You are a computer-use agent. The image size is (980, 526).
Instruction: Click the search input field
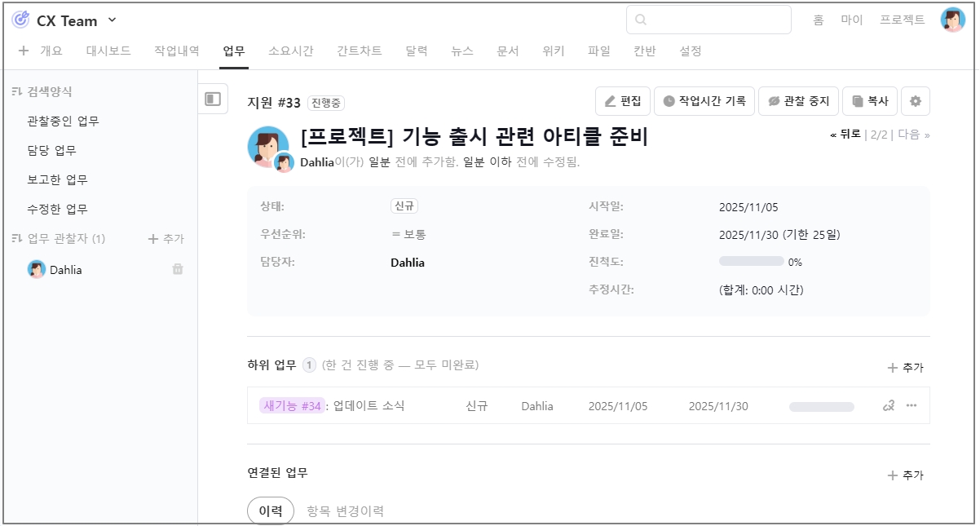[708, 20]
